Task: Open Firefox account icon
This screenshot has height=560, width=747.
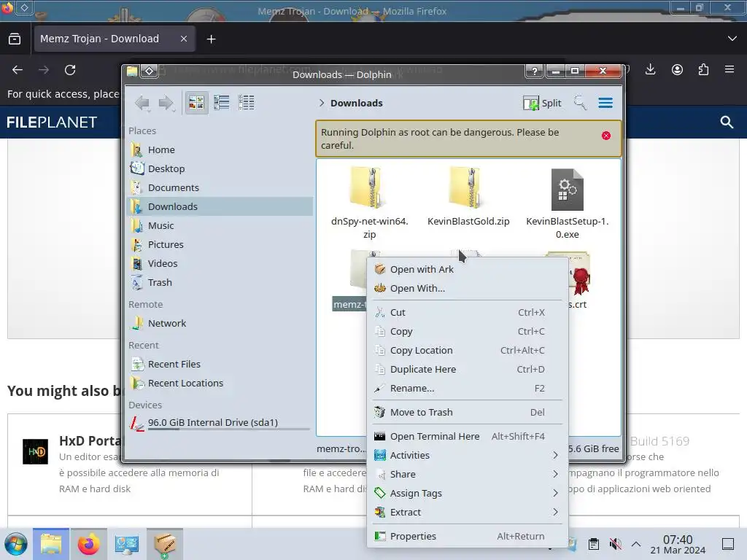Action: coord(677,69)
